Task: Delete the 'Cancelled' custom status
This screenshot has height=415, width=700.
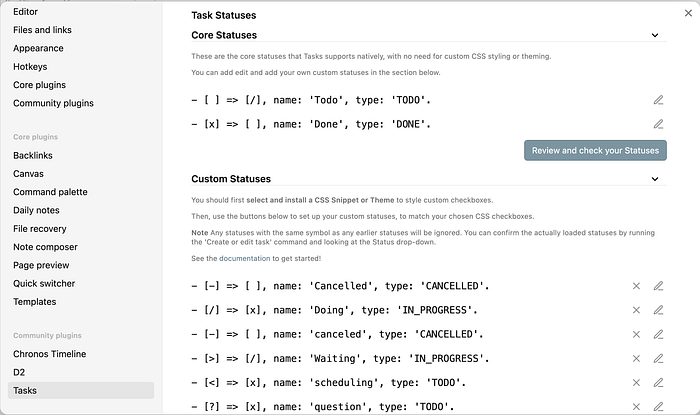Action: tap(636, 286)
